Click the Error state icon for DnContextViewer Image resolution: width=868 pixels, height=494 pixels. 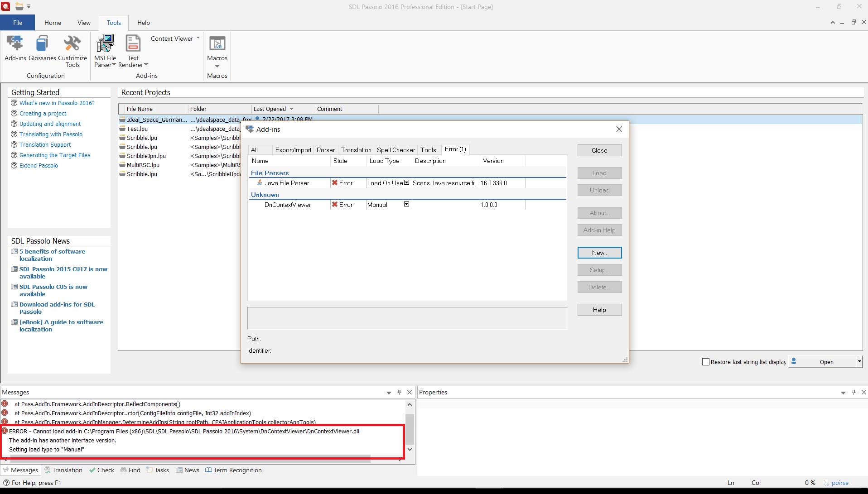pos(335,205)
